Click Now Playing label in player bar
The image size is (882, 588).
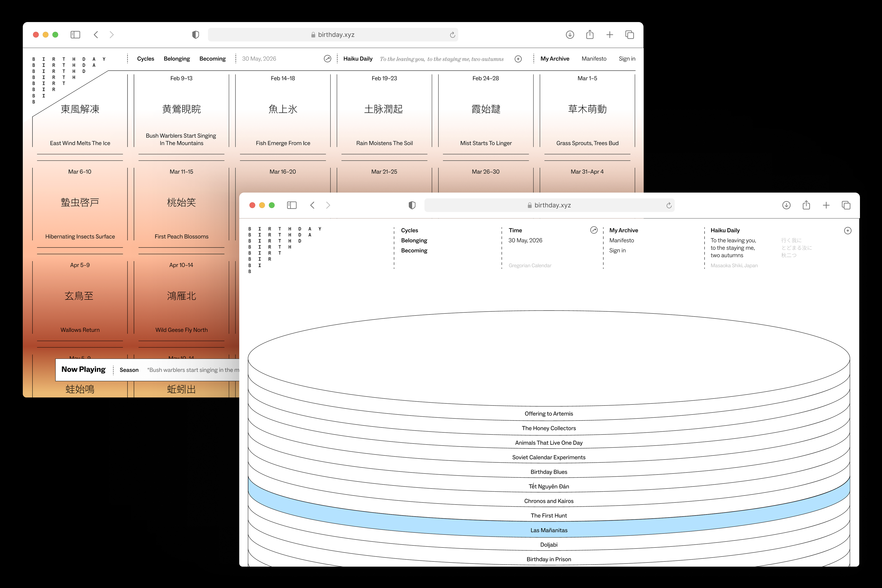tap(83, 369)
